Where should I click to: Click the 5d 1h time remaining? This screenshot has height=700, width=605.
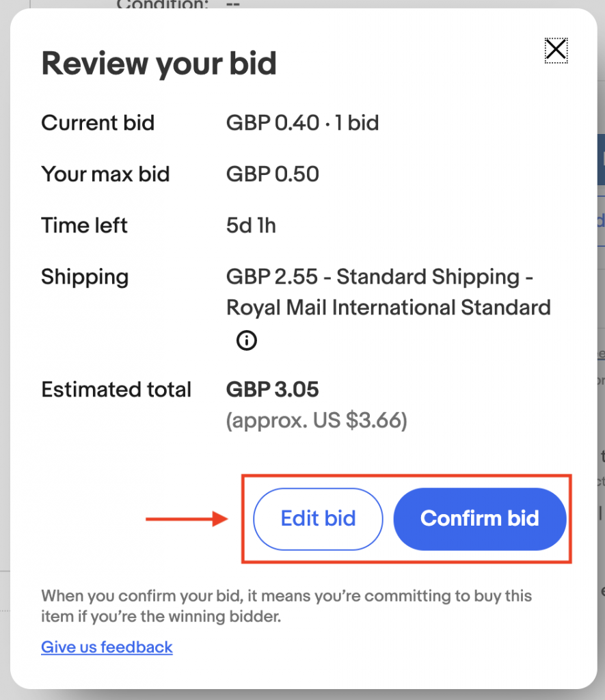tap(251, 226)
